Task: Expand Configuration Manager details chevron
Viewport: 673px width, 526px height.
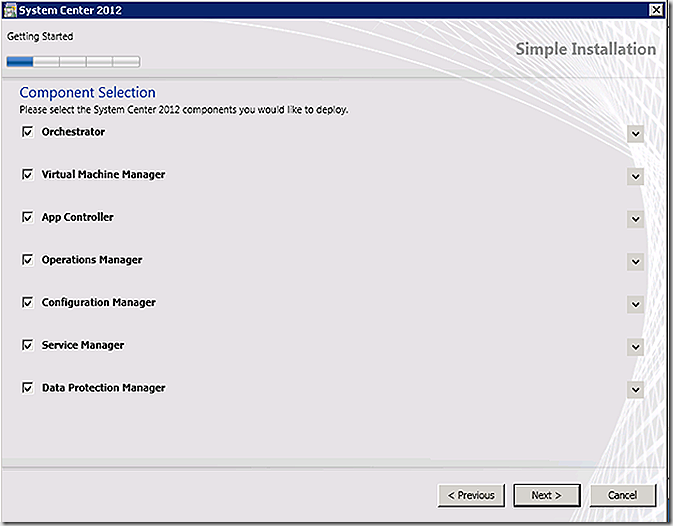Action: 635,305
